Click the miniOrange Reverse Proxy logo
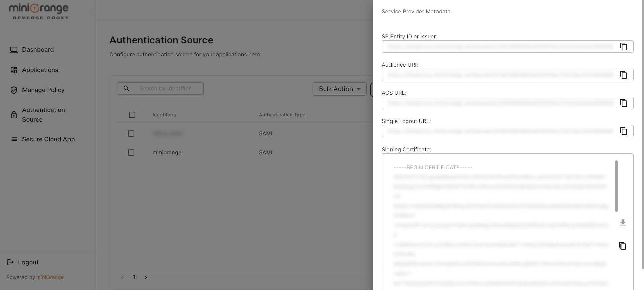 [x=39, y=11]
